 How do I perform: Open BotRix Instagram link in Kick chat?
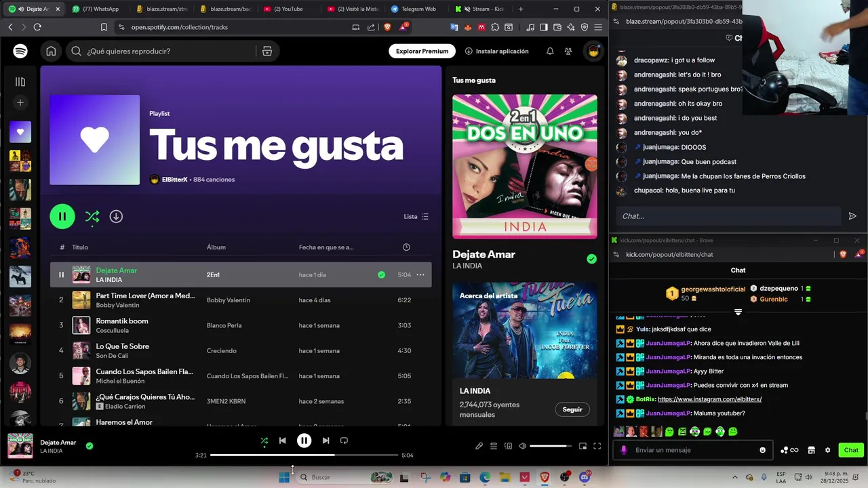point(709,399)
